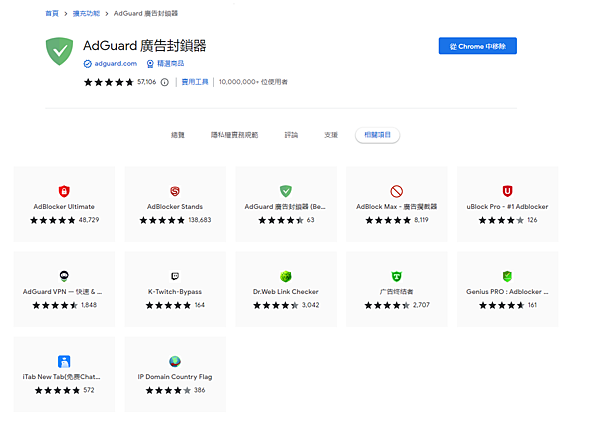Click the IP Domain Country Flag title
This screenshot has width=600, height=423.
pos(175,377)
